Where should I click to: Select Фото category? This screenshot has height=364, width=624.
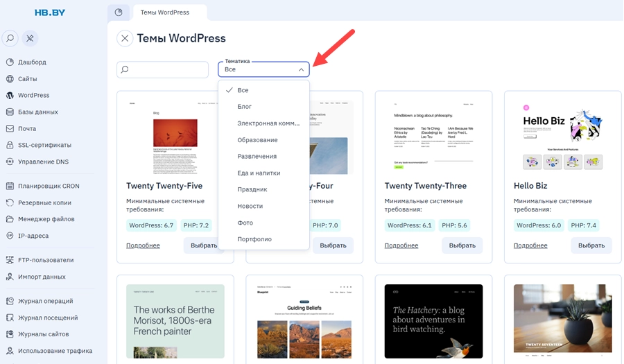pos(264,223)
